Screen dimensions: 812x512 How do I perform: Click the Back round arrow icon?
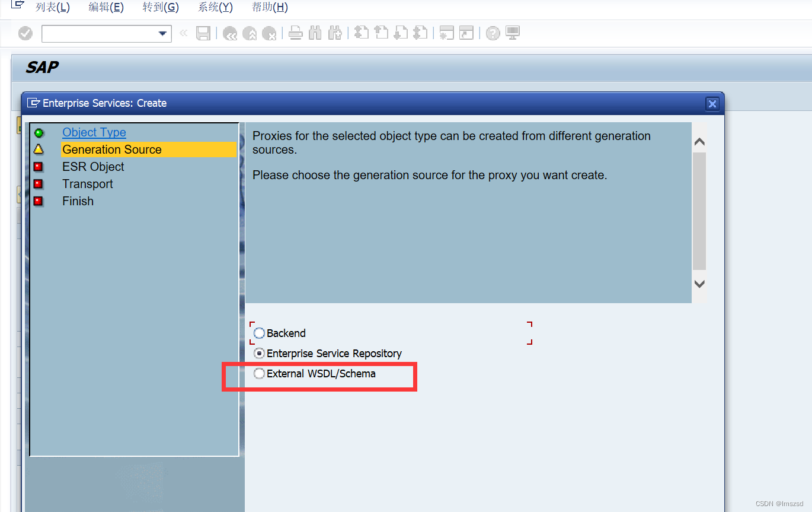click(230, 34)
